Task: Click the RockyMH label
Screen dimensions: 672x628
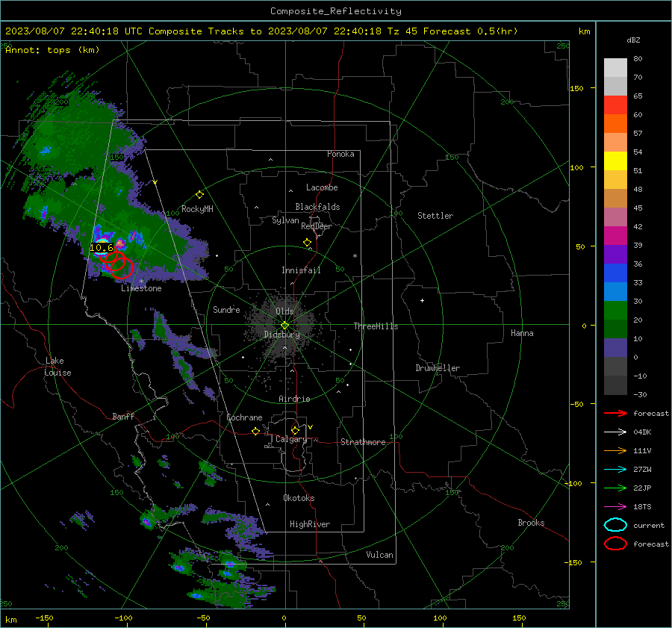Action: [197, 209]
